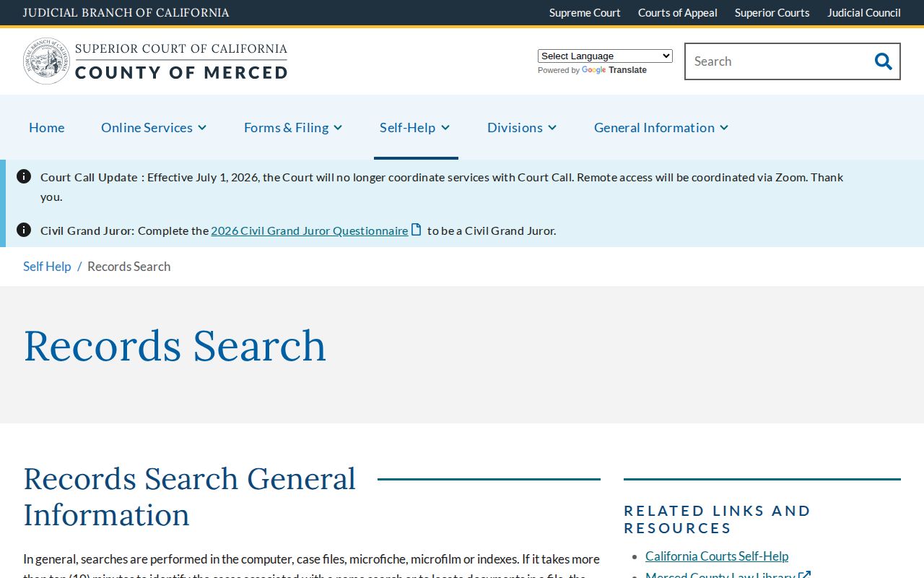Click the info icon beside Civil Grand Juror
The image size is (924, 578).
click(24, 230)
